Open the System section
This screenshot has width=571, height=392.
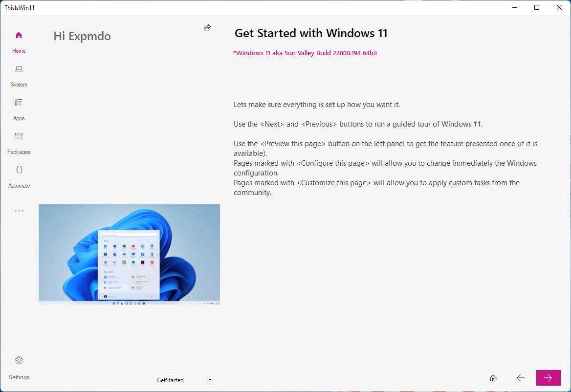pyautogui.click(x=19, y=76)
